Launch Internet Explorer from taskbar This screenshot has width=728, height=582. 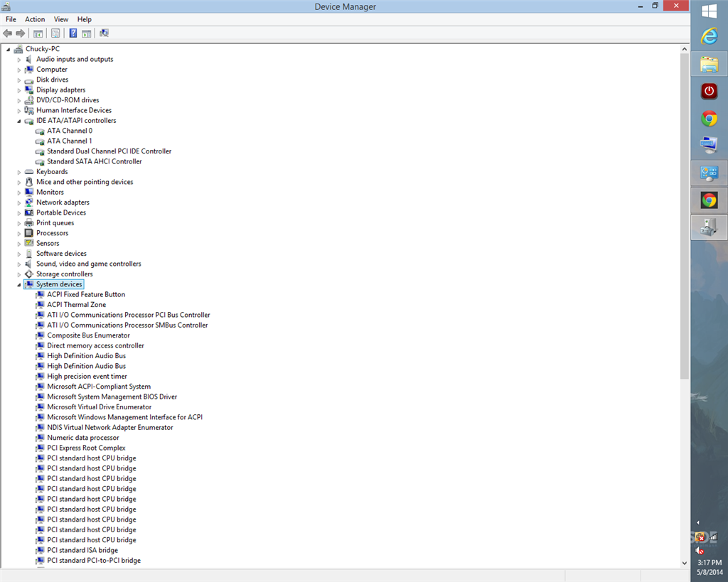pyautogui.click(x=709, y=36)
